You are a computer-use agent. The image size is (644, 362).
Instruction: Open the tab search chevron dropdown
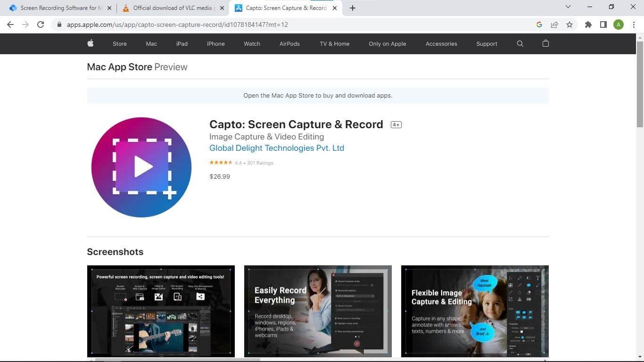pos(568,8)
